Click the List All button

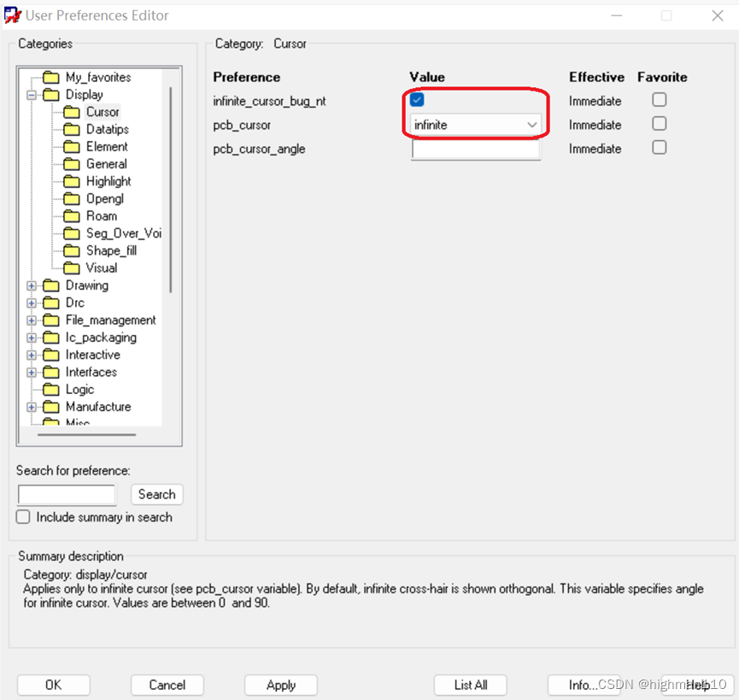point(471,685)
